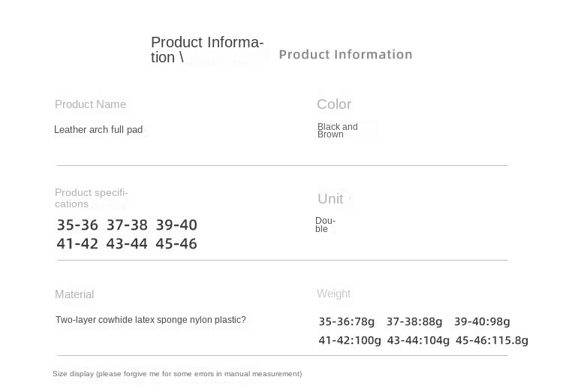Image resolution: width=563 pixels, height=392 pixels.
Task: Click the 'Size display' note text
Action: (x=177, y=374)
